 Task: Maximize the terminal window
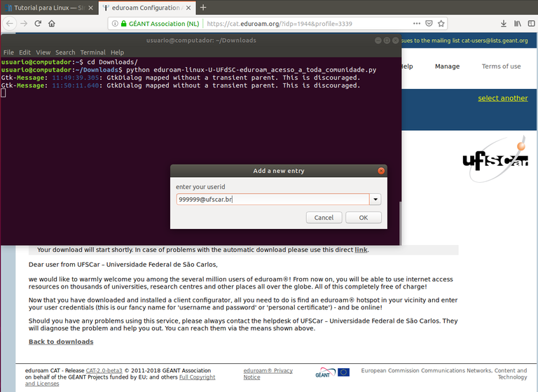(x=387, y=41)
